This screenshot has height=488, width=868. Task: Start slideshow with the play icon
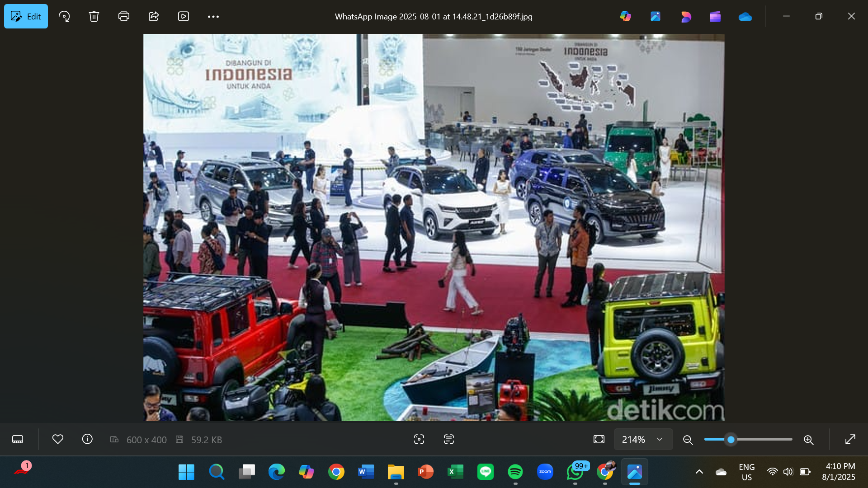coord(184,16)
